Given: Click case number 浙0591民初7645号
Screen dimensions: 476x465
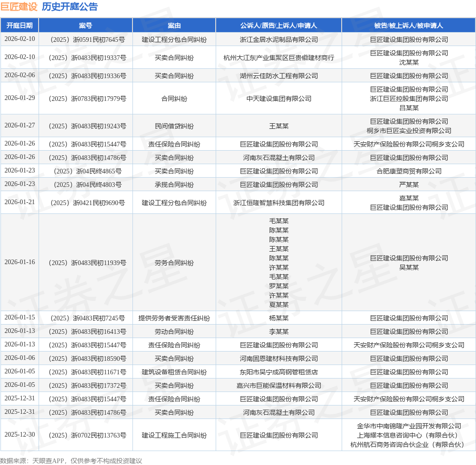Looking at the screenshot, I should tap(87, 40).
